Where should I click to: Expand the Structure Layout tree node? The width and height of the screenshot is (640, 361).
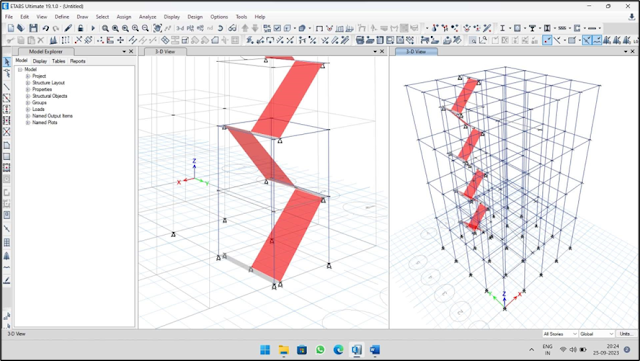[28, 82]
